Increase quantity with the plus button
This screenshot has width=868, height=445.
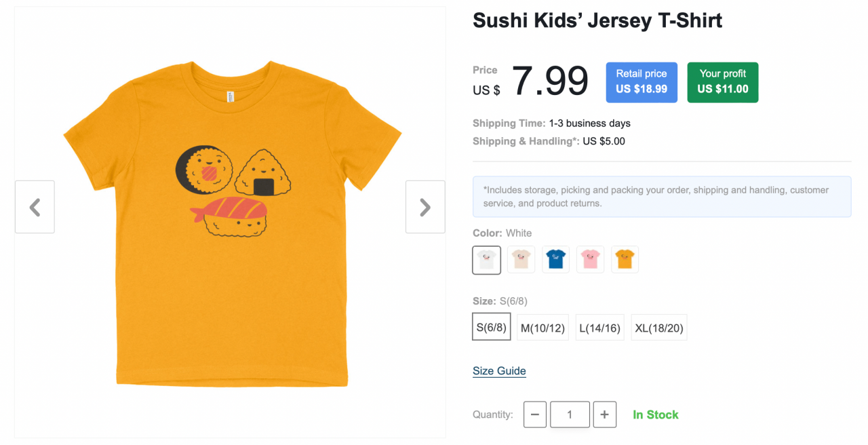click(604, 414)
